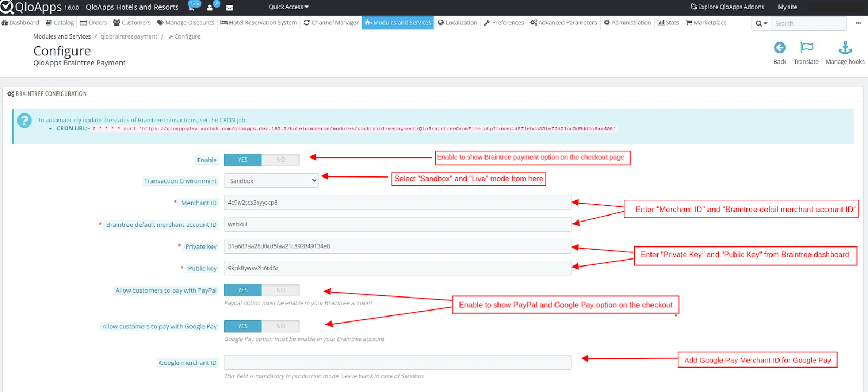Click qlobraintreepayment breadcrumb

click(x=129, y=36)
